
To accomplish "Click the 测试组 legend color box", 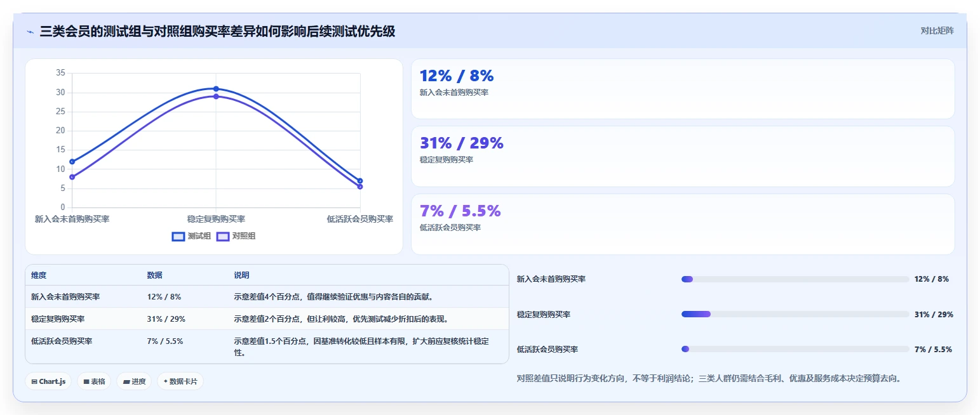I will point(178,237).
